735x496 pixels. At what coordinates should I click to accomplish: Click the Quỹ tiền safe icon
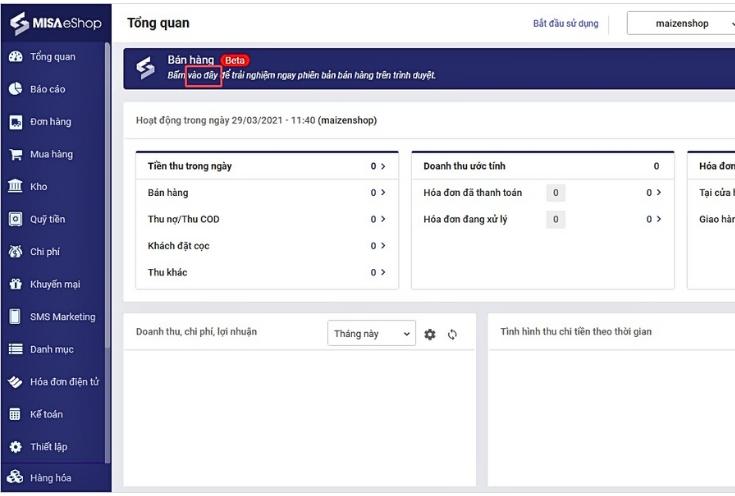pyautogui.click(x=15, y=219)
